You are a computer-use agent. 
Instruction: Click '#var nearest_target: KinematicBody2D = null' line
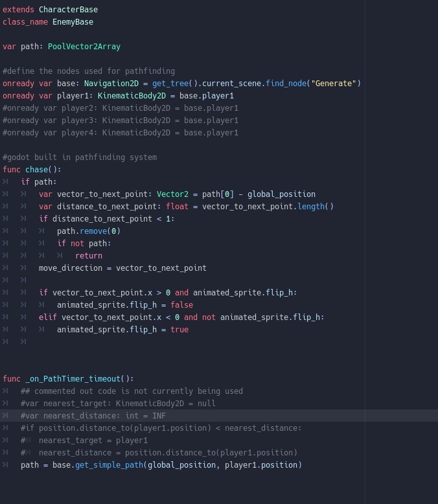click(x=118, y=404)
